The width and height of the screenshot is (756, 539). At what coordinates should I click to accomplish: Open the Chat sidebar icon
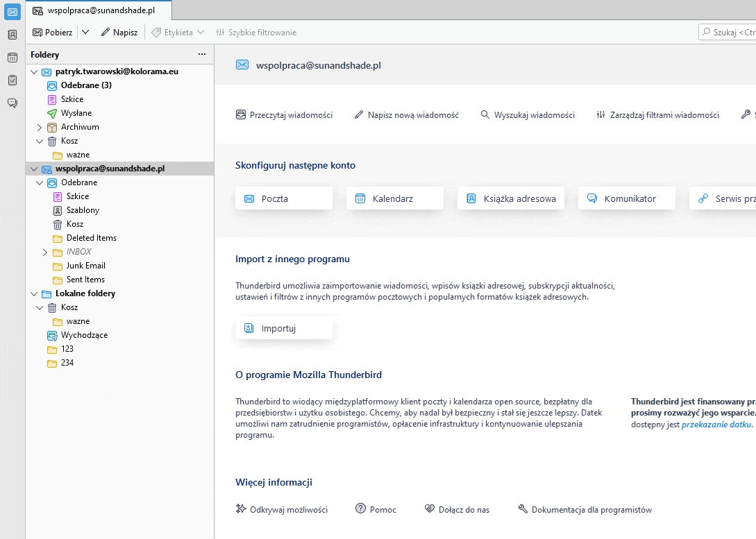[x=12, y=103]
